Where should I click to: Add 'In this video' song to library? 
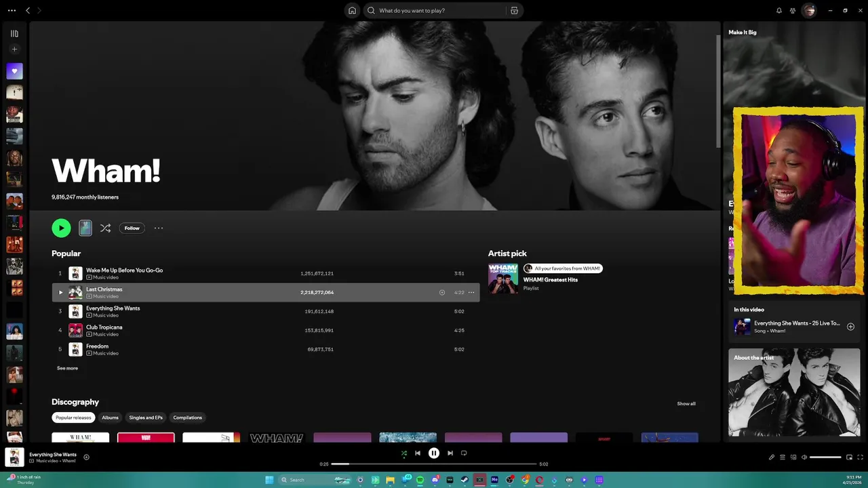pos(850,327)
